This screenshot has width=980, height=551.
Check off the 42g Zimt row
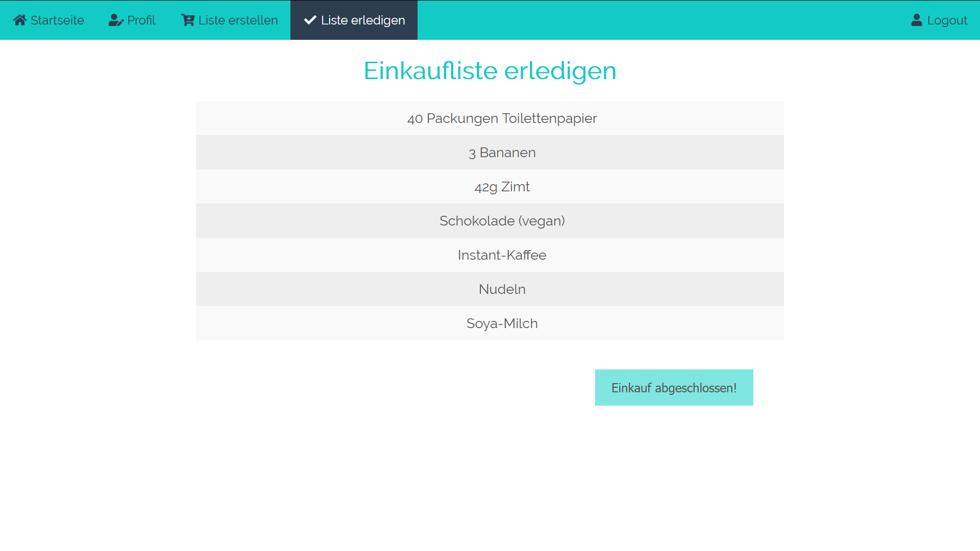(502, 187)
